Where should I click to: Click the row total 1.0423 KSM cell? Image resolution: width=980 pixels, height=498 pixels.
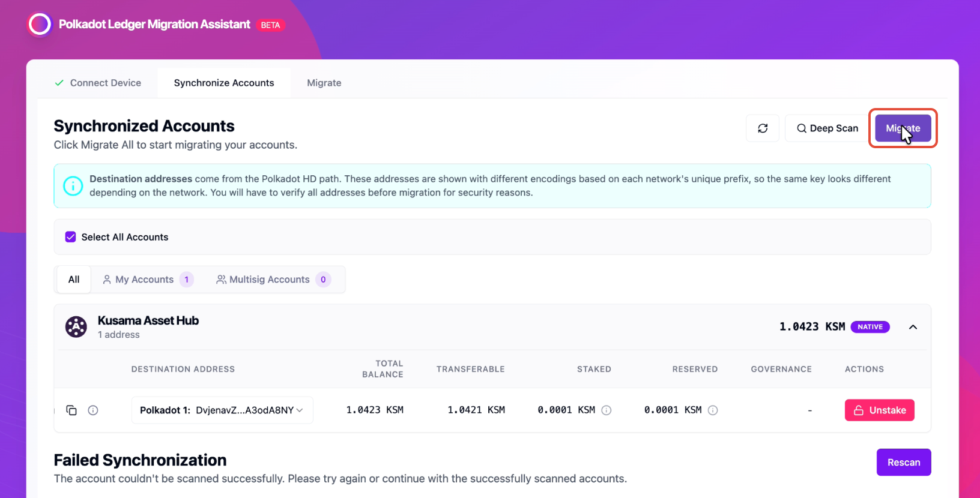tap(375, 410)
